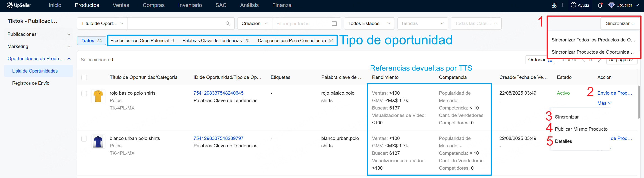Image resolution: width=644 pixels, height=178 pixels.
Task: Click the Rendimiento column header
Action: (385, 78)
